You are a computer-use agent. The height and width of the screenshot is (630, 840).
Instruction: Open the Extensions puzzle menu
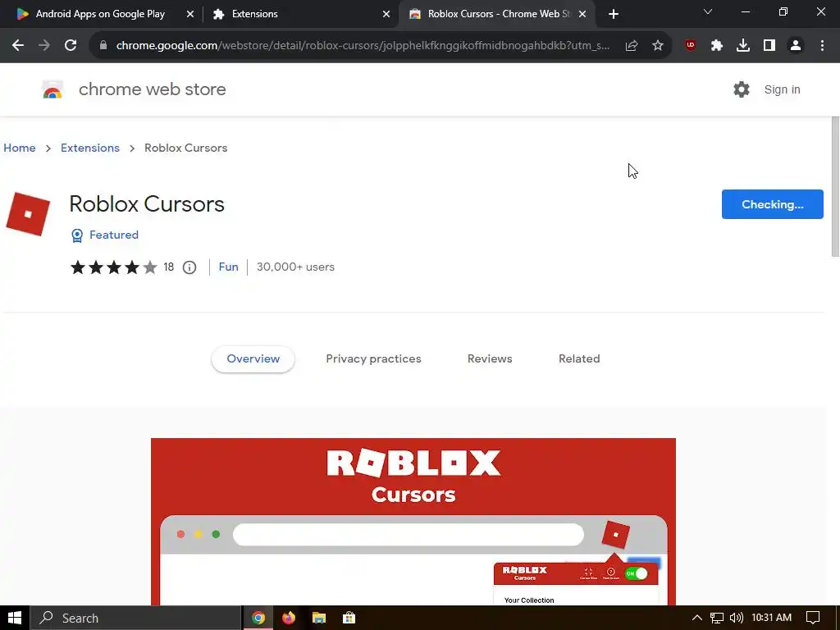tap(717, 46)
